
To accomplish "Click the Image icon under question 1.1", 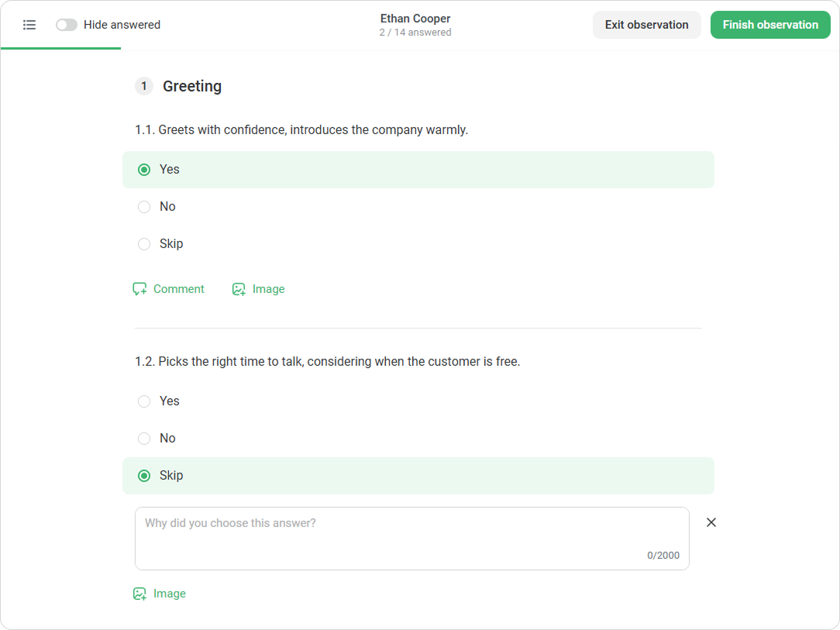I will coord(239,289).
